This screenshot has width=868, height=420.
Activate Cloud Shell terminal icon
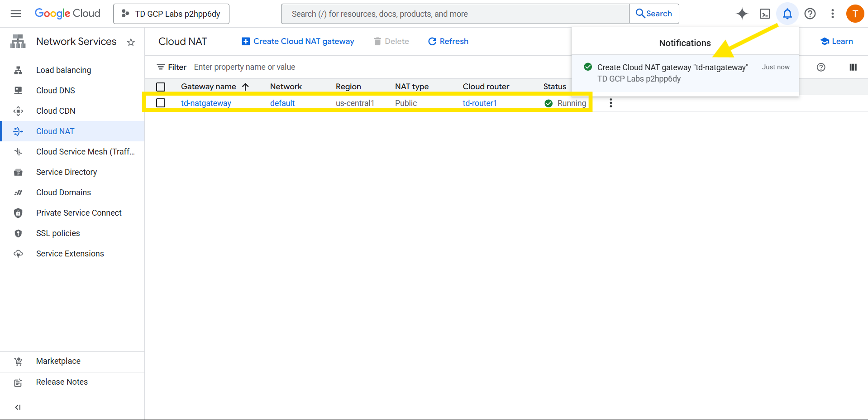764,14
